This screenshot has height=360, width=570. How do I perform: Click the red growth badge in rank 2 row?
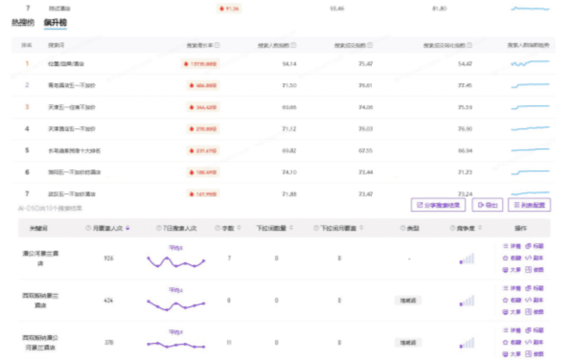click(203, 85)
